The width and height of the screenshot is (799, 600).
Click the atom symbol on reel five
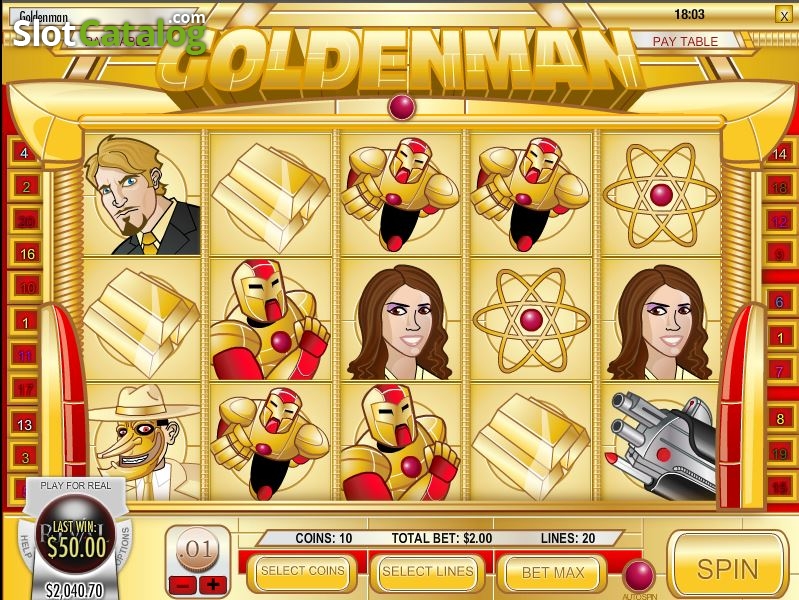(661, 195)
